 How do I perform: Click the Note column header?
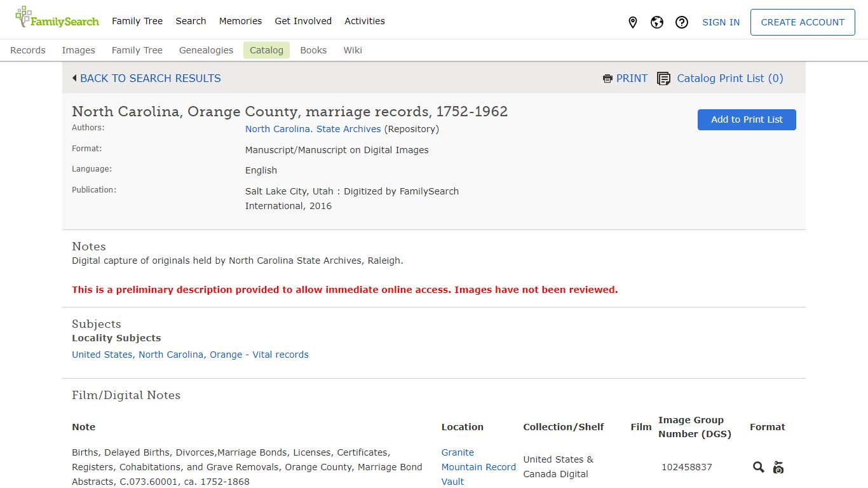(84, 427)
